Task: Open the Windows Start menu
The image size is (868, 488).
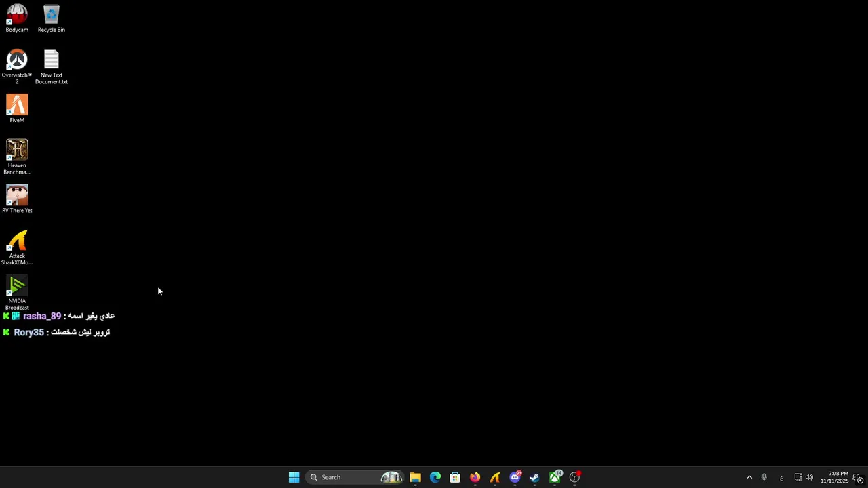Action: pos(294,477)
